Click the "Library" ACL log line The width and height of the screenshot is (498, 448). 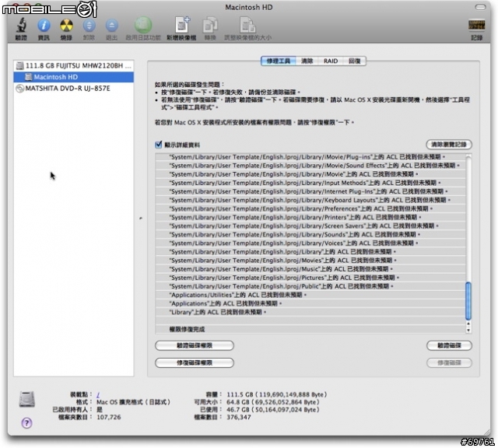(310, 312)
